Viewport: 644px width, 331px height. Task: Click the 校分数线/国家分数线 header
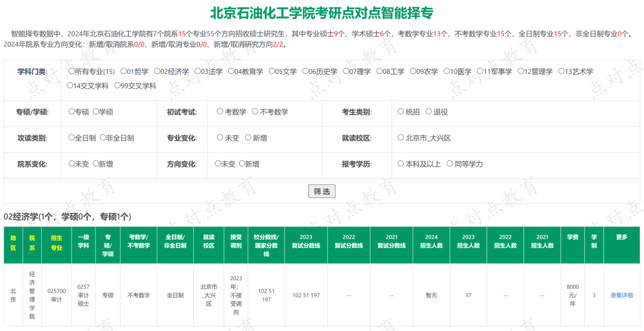pyautogui.click(x=266, y=245)
